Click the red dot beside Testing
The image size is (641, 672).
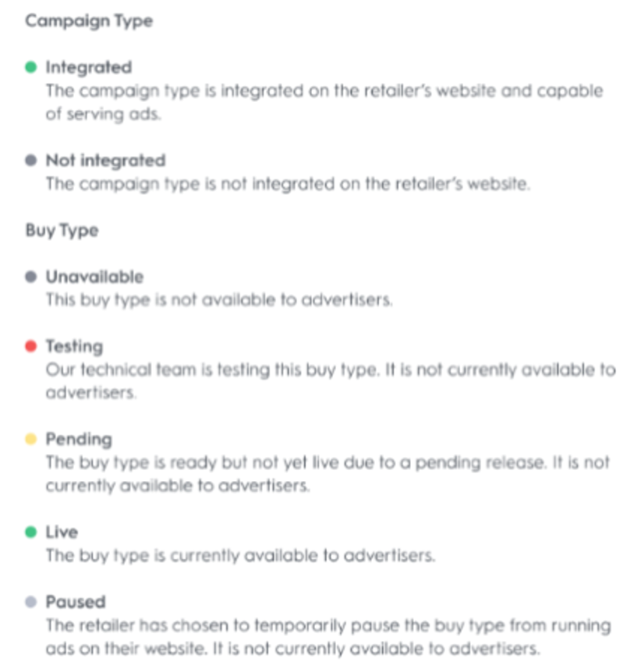(x=31, y=347)
